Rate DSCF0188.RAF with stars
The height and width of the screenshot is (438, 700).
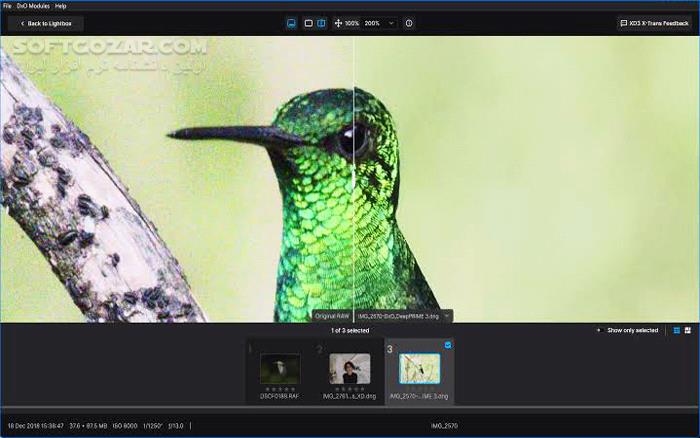coord(280,389)
